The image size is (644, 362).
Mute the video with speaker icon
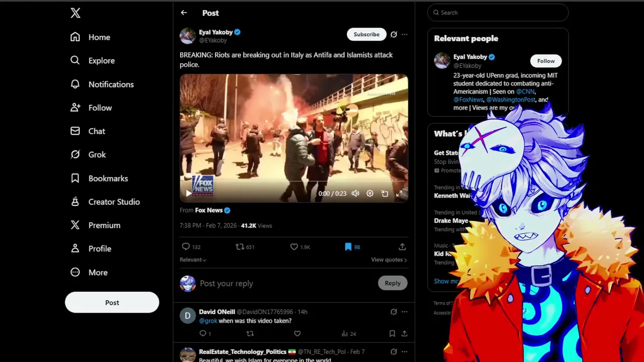(355, 193)
